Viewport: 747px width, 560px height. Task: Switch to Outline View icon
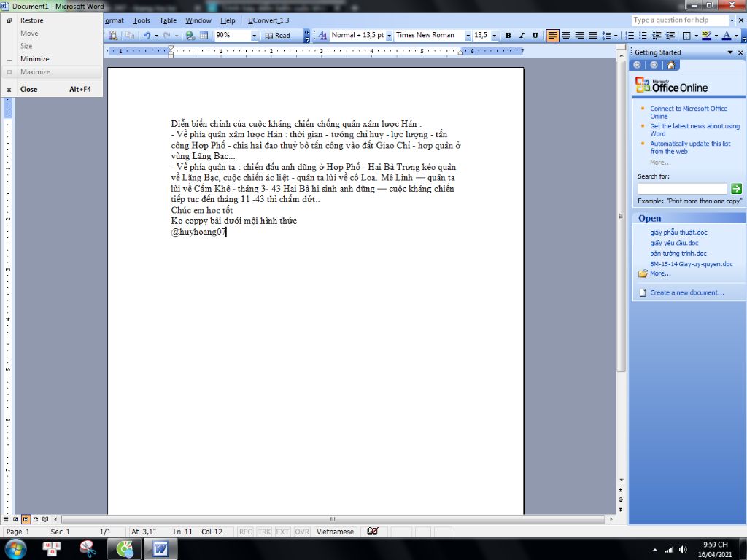pos(35,519)
